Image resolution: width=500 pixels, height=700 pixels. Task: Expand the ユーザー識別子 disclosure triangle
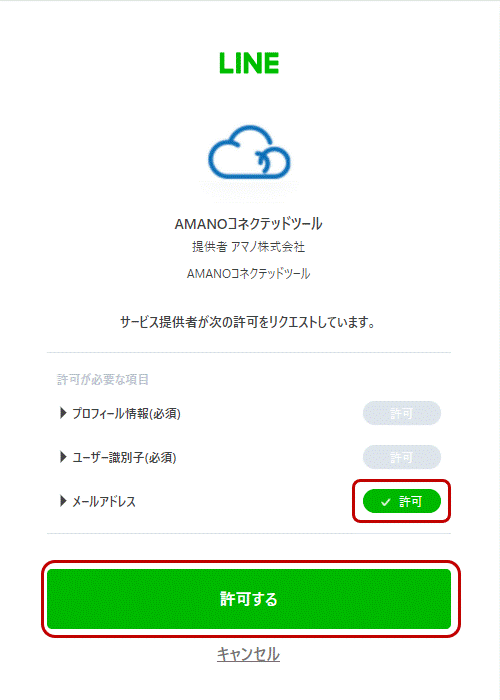pyautogui.click(x=63, y=457)
